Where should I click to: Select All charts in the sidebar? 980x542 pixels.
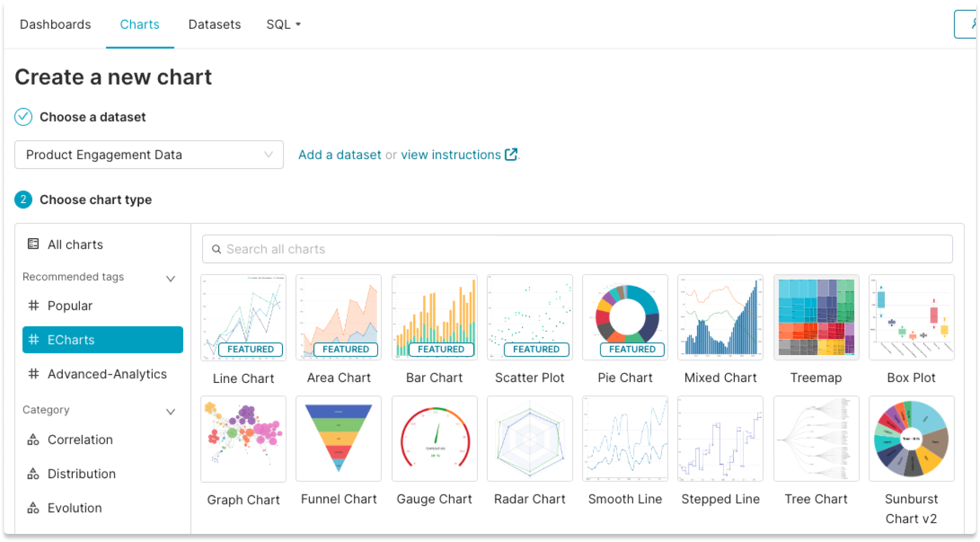(x=75, y=245)
